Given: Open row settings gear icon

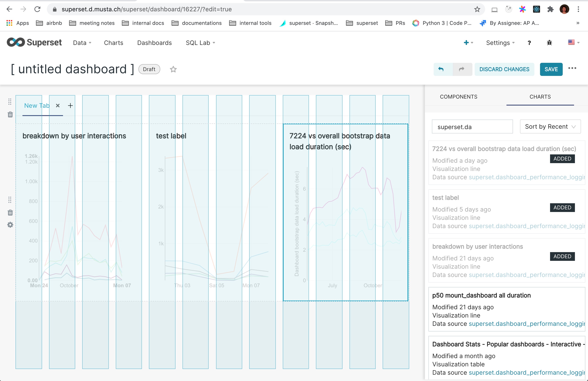Looking at the screenshot, I should coord(10,225).
